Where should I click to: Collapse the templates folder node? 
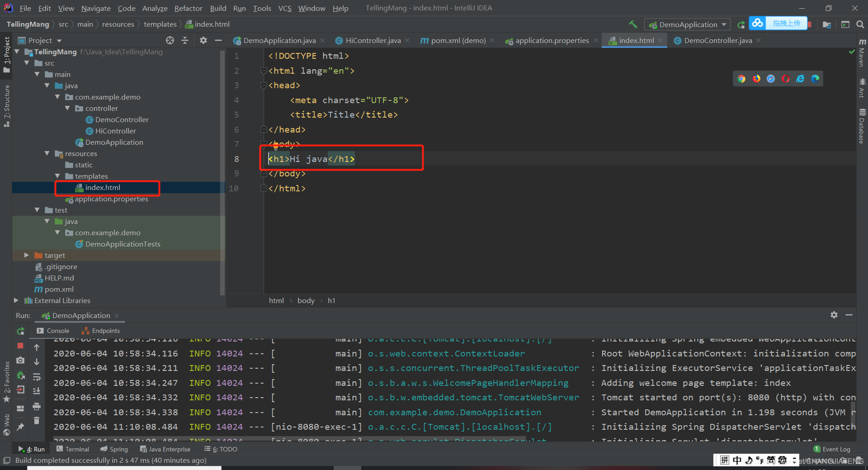coord(57,176)
